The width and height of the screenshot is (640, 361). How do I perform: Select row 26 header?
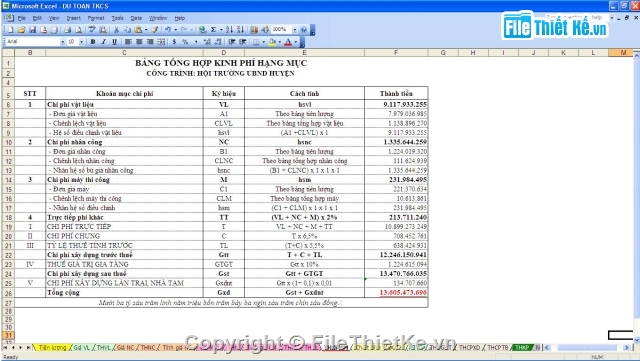8,293
